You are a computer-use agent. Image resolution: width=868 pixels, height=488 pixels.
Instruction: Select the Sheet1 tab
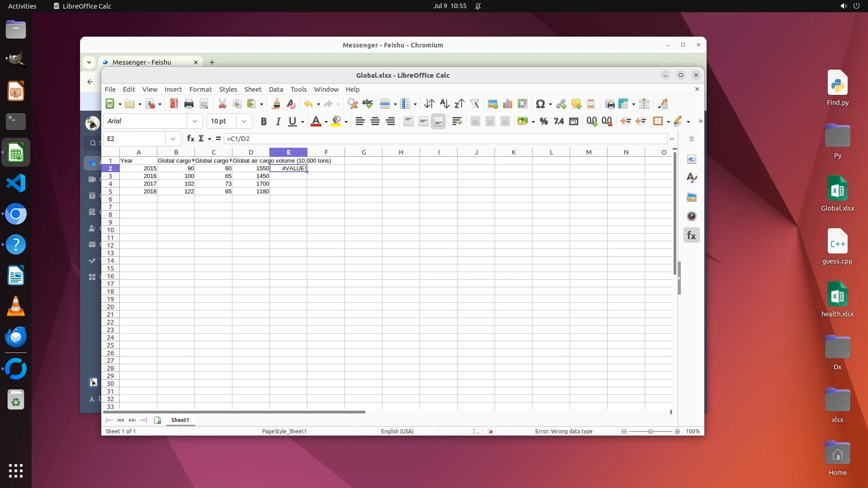click(x=180, y=420)
